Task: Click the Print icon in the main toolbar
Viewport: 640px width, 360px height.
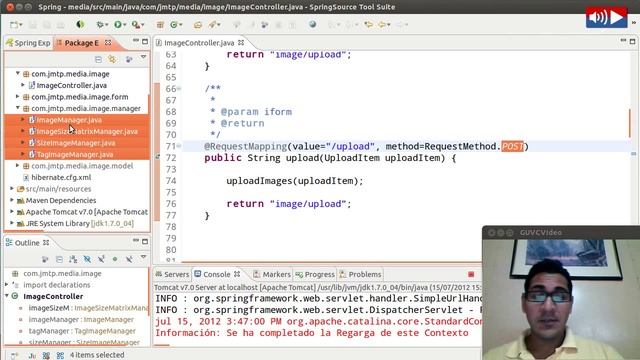Action: tap(60, 25)
